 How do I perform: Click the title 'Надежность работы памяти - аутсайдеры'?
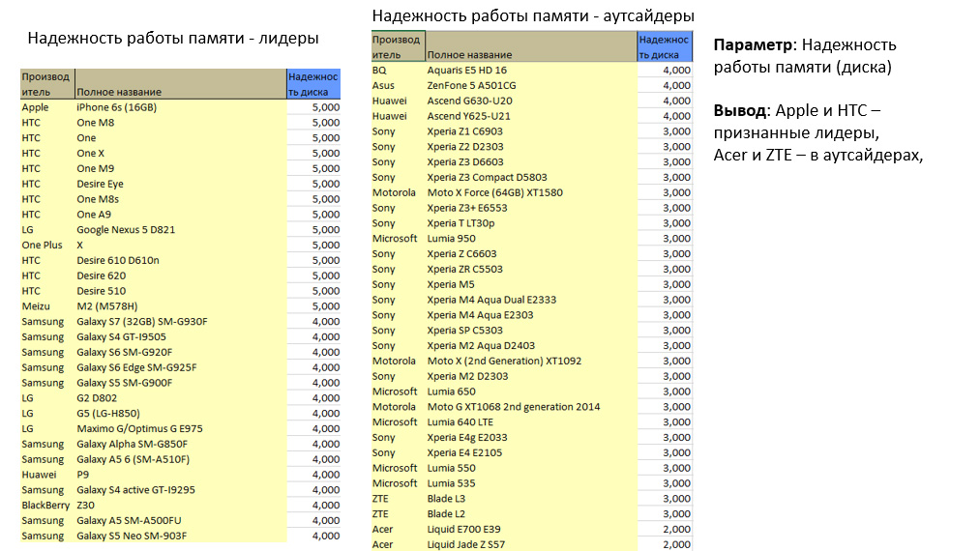533,15
